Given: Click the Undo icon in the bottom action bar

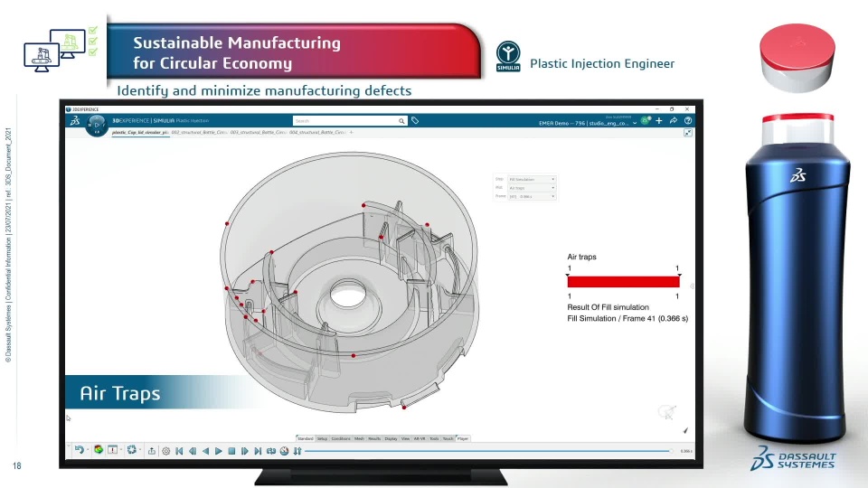Looking at the screenshot, I should tap(80, 450).
